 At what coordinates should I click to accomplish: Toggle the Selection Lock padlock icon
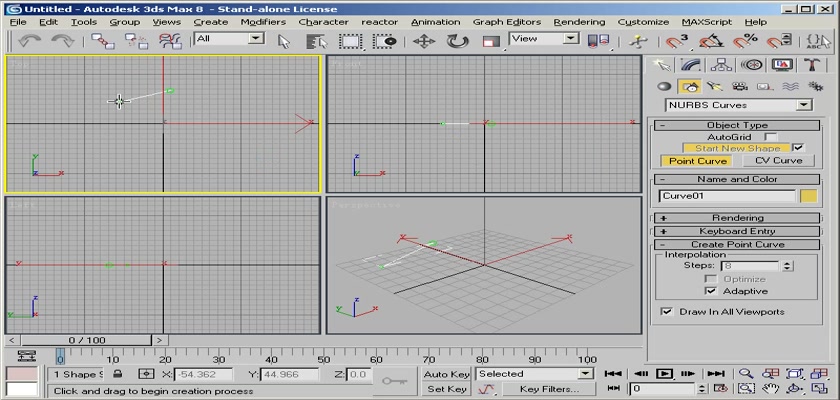[x=118, y=374]
